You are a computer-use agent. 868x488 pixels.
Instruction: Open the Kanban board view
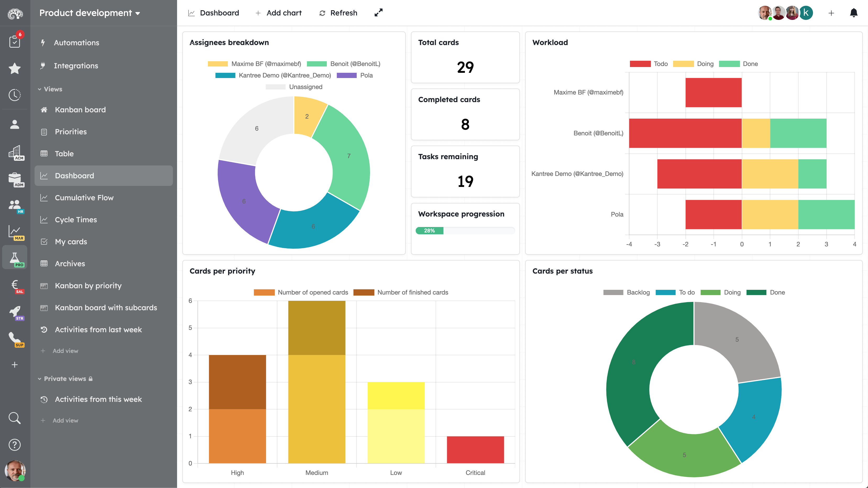click(80, 109)
